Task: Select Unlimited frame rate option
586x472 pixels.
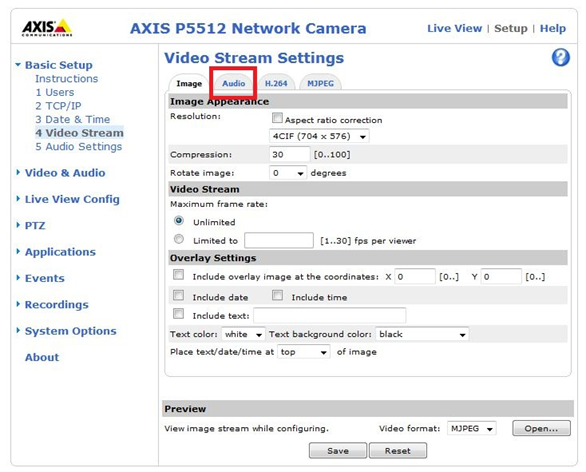Action: pyautogui.click(x=179, y=220)
